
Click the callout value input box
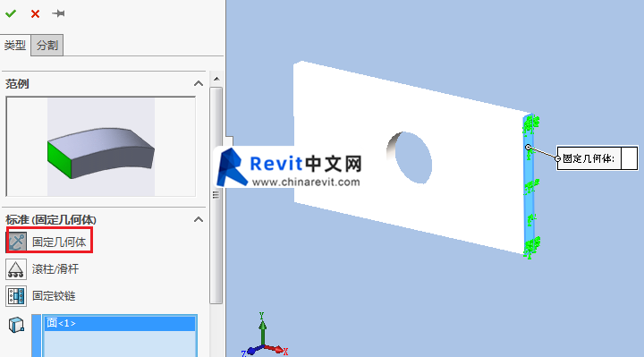(629, 158)
